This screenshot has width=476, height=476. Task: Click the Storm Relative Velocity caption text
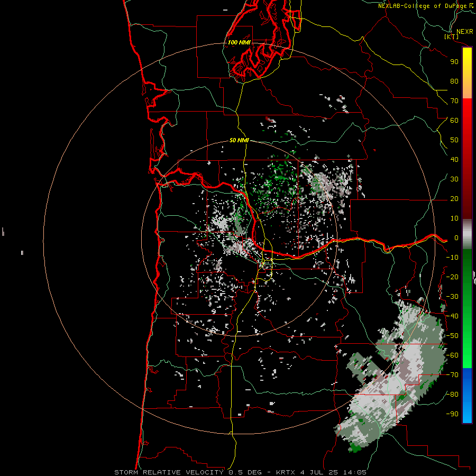(241, 472)
